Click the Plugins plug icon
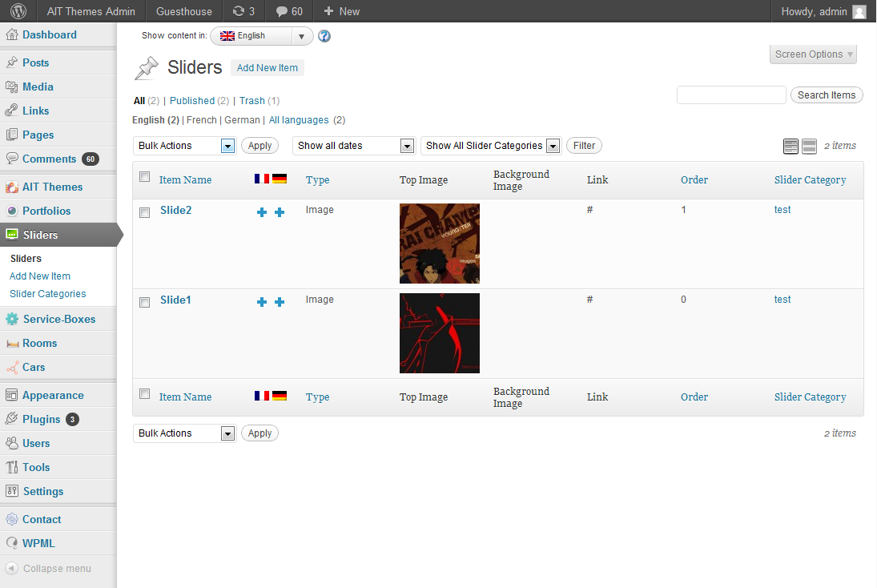 click(x=12, y=419)
